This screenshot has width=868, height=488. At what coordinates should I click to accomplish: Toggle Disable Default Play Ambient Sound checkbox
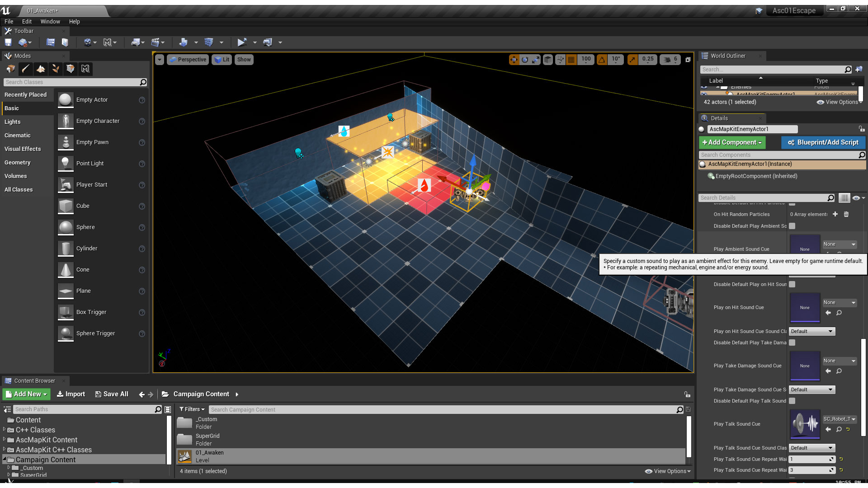pyautogui.click(x=792, y=226)
